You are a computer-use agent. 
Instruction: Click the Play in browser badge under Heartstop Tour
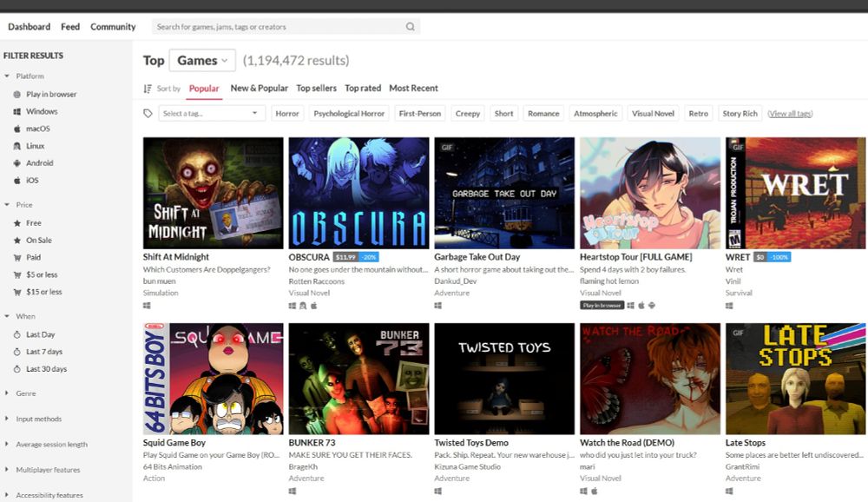pos(602,306)
